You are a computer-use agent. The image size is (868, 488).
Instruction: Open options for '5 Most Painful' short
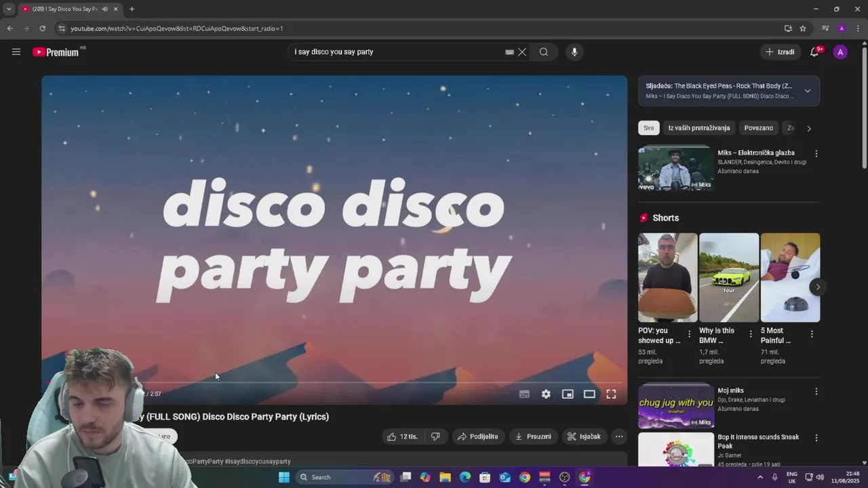pos(812,333)
